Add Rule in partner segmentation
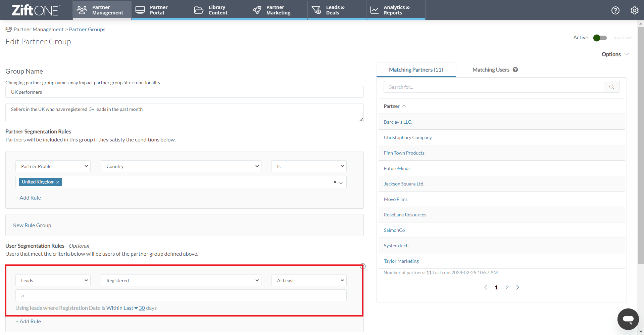The image size is (644, 335). point(28,198)
